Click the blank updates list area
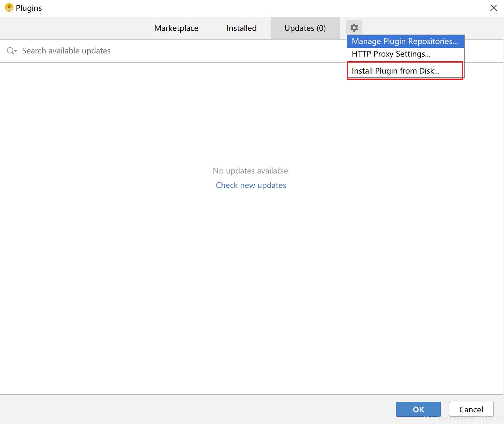This screenshot has height=424, width=504. click(252, 283)
